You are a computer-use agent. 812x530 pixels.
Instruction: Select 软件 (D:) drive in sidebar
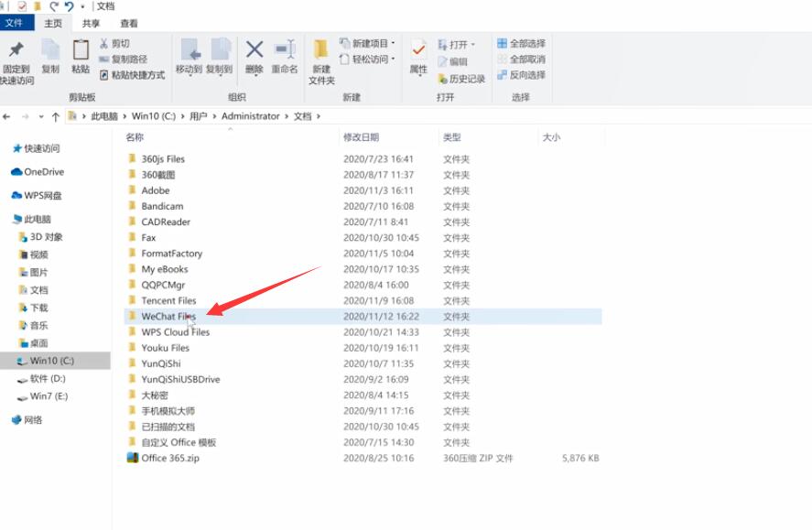tap(41, 379)
